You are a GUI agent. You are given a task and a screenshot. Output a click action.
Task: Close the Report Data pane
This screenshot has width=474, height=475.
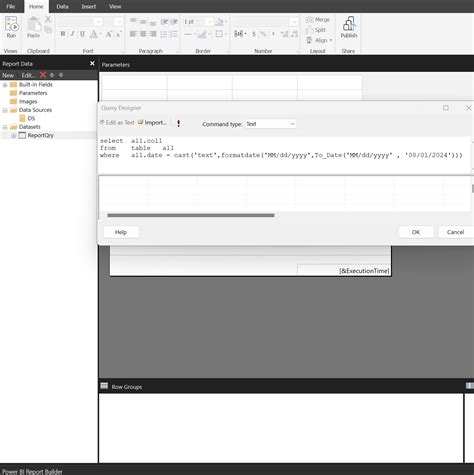coord(92,63)
